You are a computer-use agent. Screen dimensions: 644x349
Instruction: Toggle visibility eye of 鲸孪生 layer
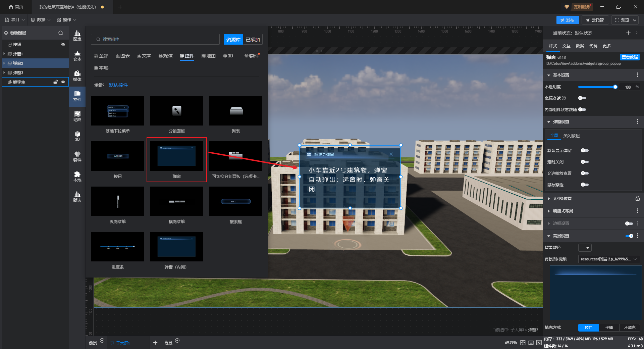pos(63,82)
